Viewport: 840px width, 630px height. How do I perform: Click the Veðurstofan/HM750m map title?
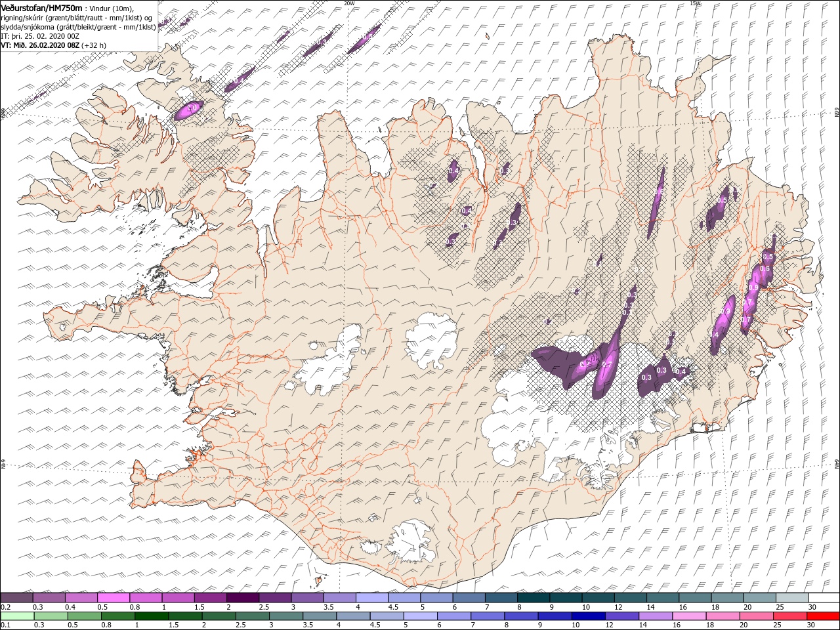point(41,7)
